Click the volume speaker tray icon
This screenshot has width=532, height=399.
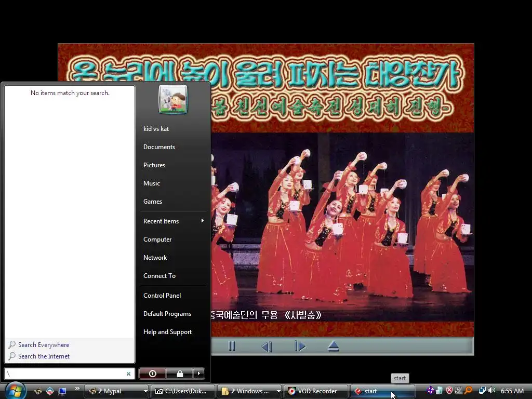(x=492, y=391)
